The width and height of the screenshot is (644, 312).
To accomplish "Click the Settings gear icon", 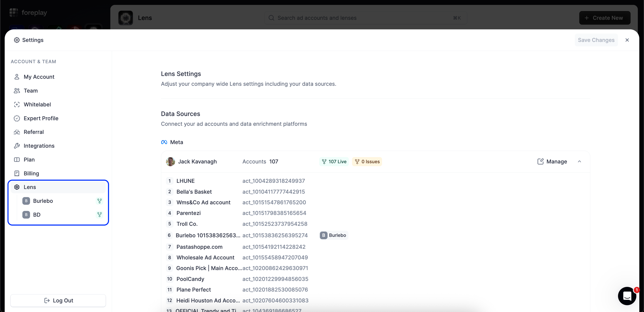I will 17,40.
